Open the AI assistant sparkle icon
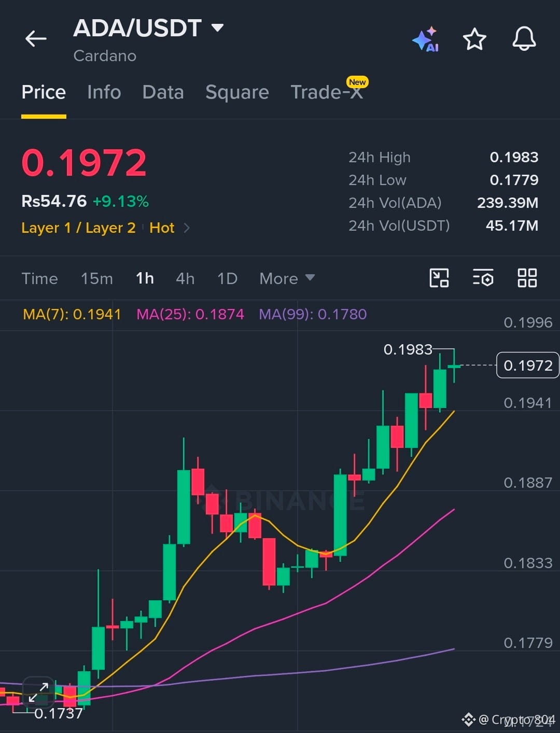560x733 pixels. click(426, 39)
